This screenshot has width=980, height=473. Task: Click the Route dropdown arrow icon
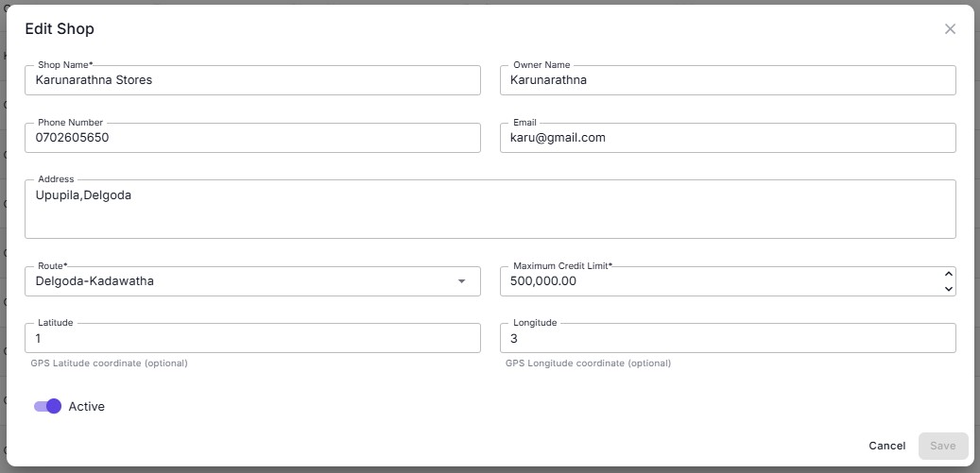[x=461, y=281]
